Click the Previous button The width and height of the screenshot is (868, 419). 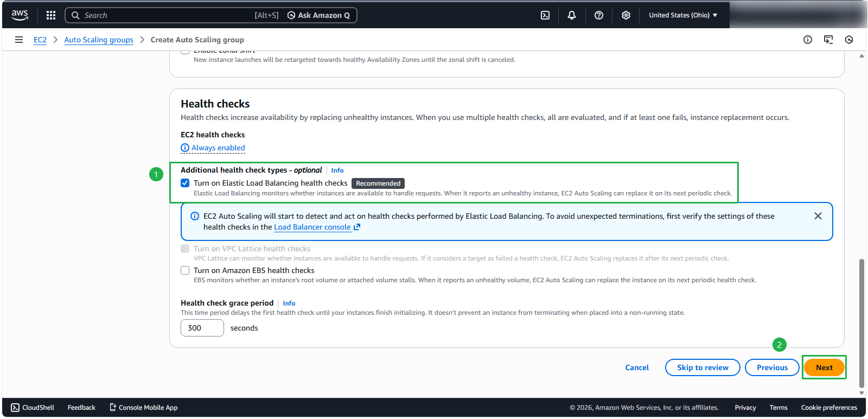[x=772, y=367]
